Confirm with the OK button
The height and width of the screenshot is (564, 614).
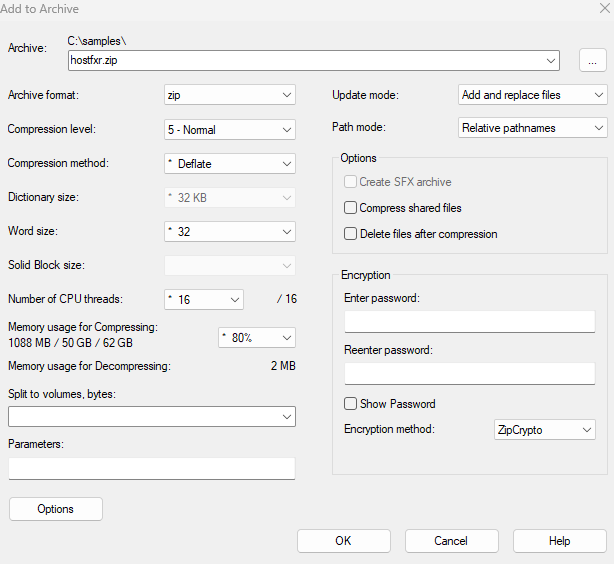(343, 541)
